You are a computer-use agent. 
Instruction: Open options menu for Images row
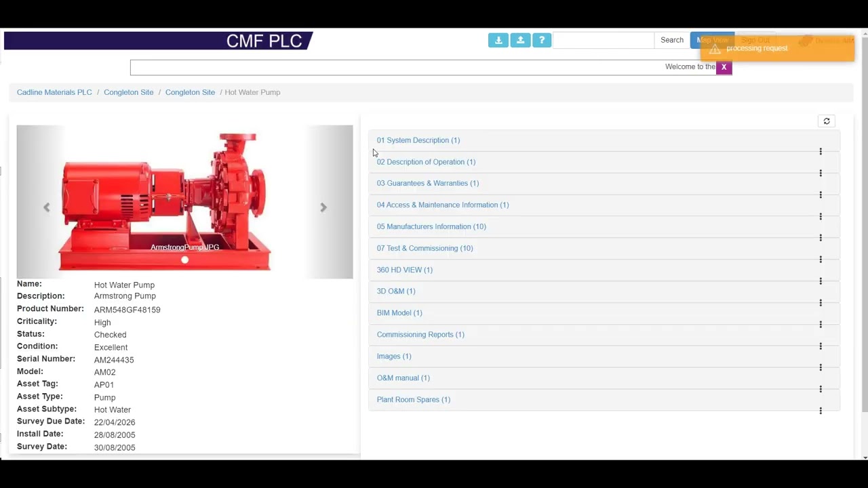click(821, 367)
